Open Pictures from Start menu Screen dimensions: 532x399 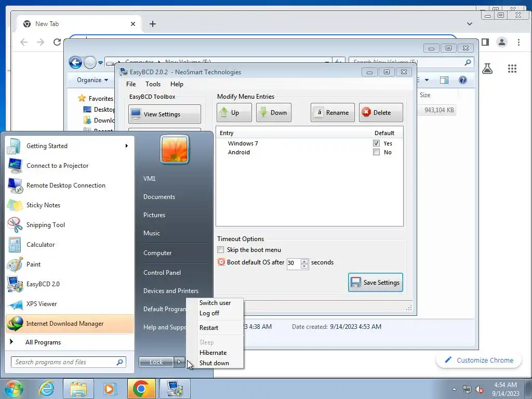point(154,215)
